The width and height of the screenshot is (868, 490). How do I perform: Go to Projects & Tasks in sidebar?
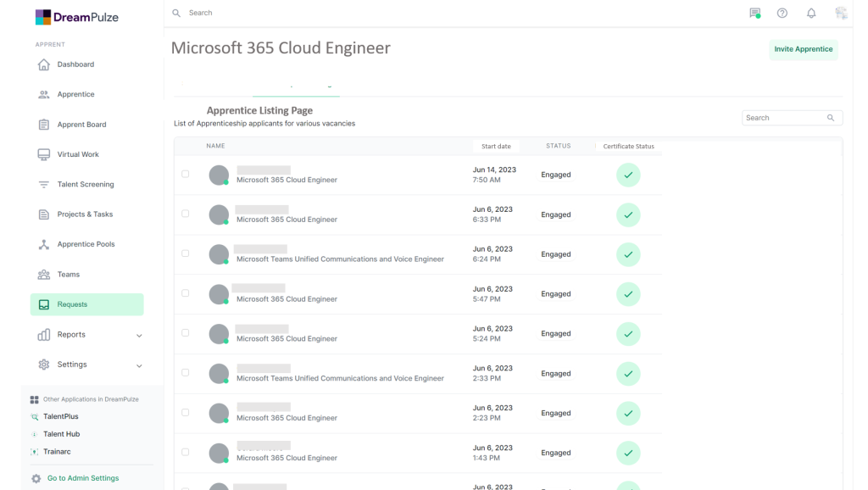point(85,214)
